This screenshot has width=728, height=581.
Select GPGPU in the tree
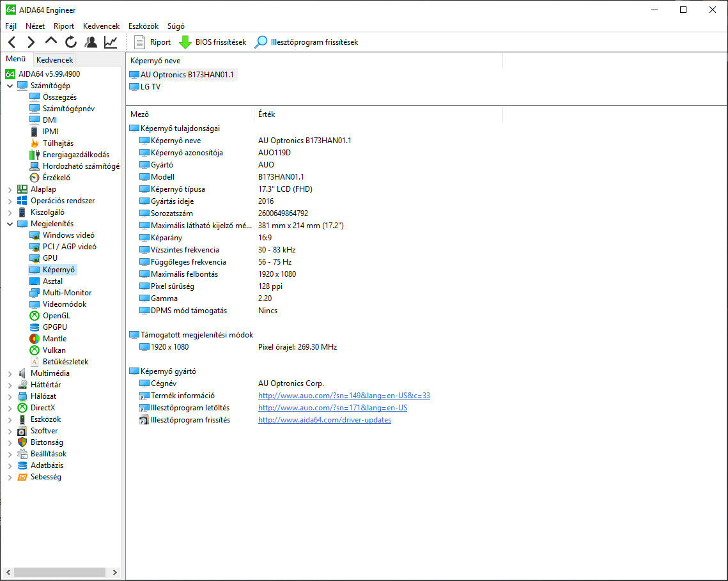pyautogui.click(x=55, y=327)
